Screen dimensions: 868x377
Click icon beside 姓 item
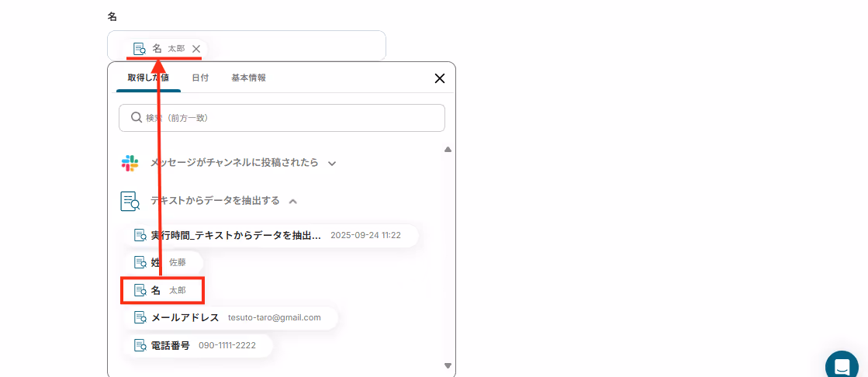click(x=140, y=262)
